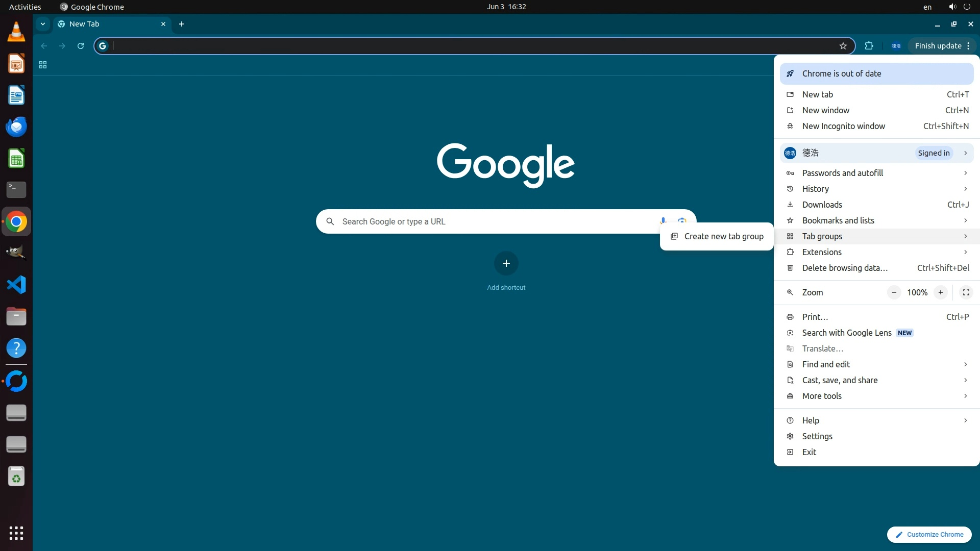Increase zoom with the plus button
Image resolution: width=980 pixels, height=551 pixels.
[x=940, y=292]
